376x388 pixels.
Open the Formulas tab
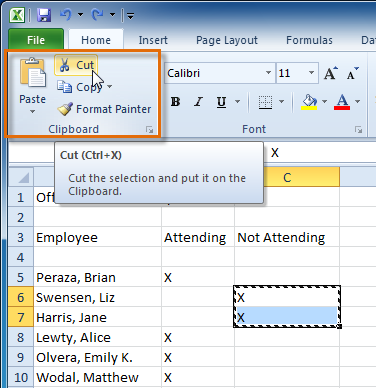point(309,40)
